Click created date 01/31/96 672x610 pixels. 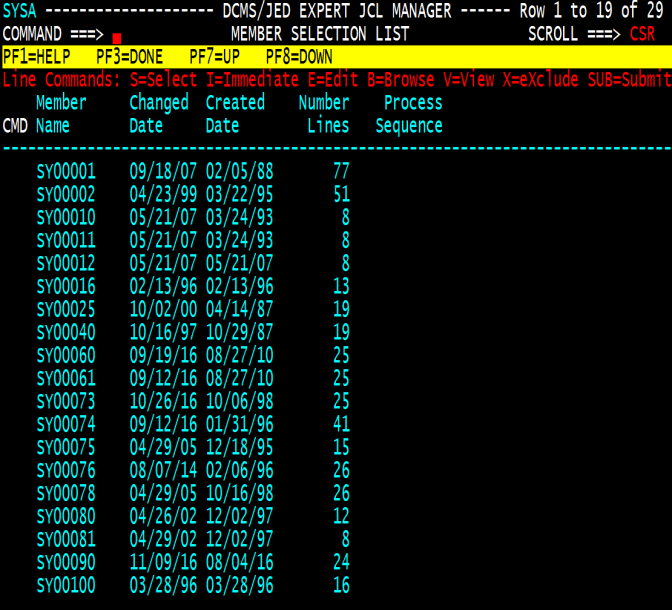(x=240, y=424)
